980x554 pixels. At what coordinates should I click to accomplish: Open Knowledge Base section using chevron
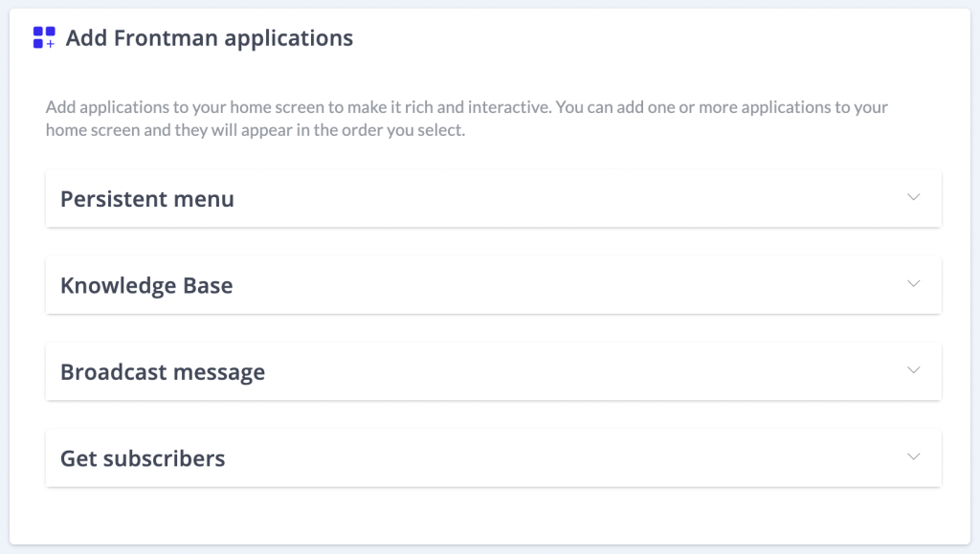coord(913,283)
